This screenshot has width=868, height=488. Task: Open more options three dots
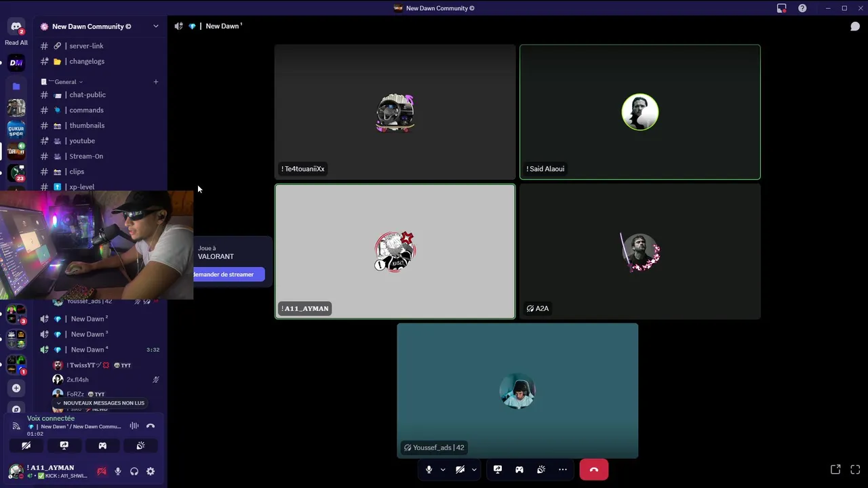[x=563, y=470]
